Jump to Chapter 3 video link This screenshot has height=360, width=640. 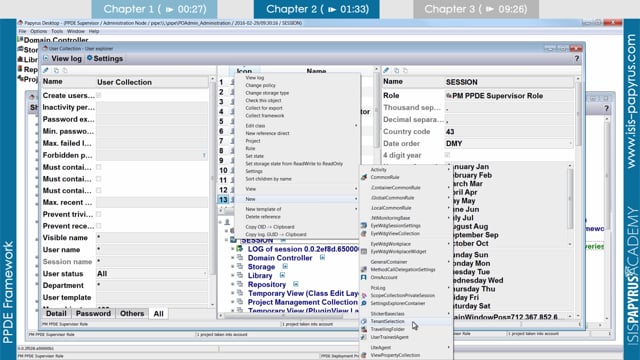click(476, 9)
